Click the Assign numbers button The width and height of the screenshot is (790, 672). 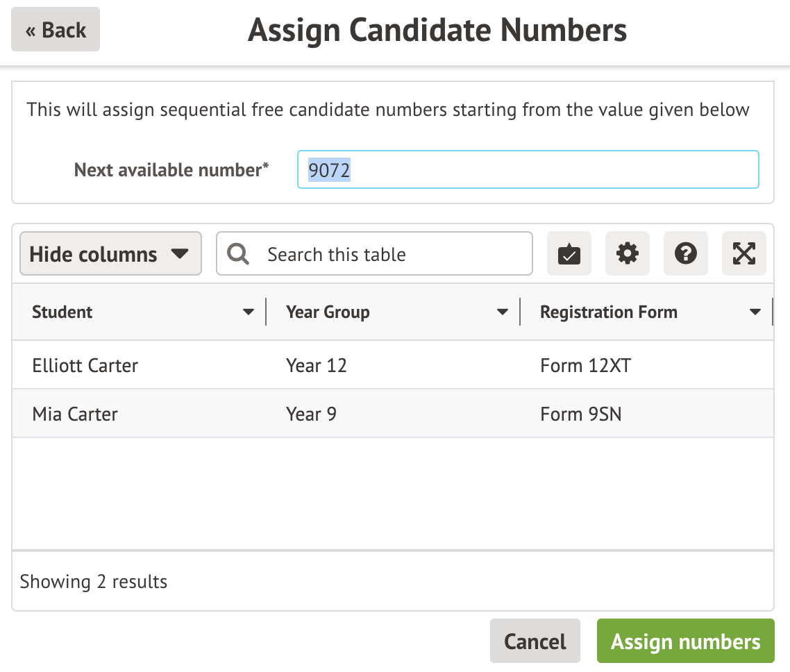coord(685,641)
